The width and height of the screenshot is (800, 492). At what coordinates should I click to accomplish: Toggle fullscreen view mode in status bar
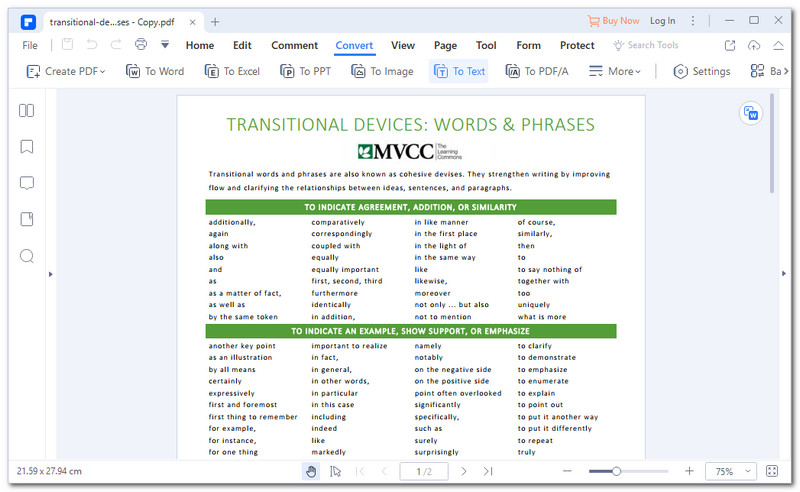tap(772, 471)
